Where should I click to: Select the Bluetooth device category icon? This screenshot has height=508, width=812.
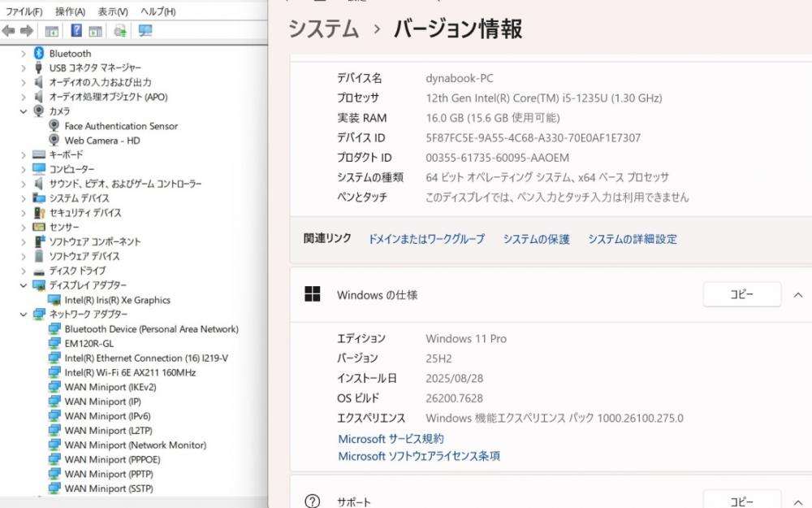click(x=38, y=54)
